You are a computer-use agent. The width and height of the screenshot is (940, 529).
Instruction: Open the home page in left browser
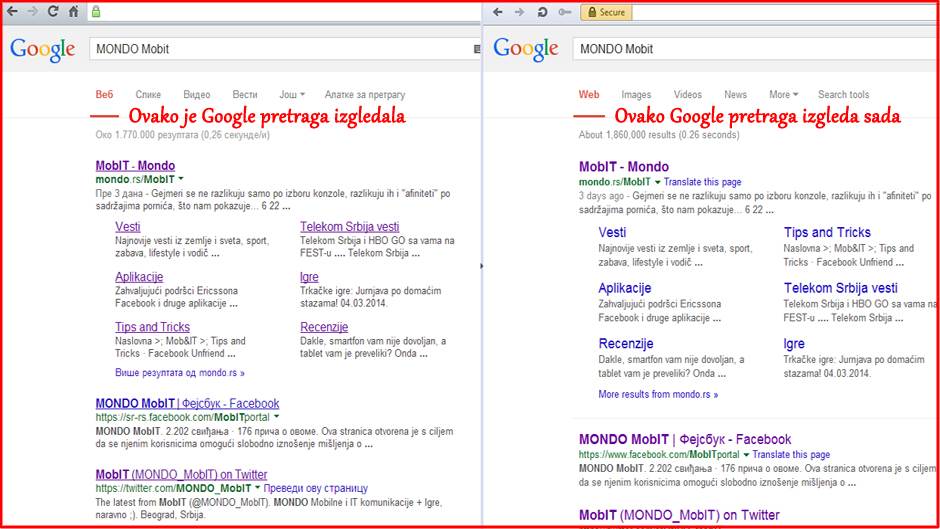[74, 11]
